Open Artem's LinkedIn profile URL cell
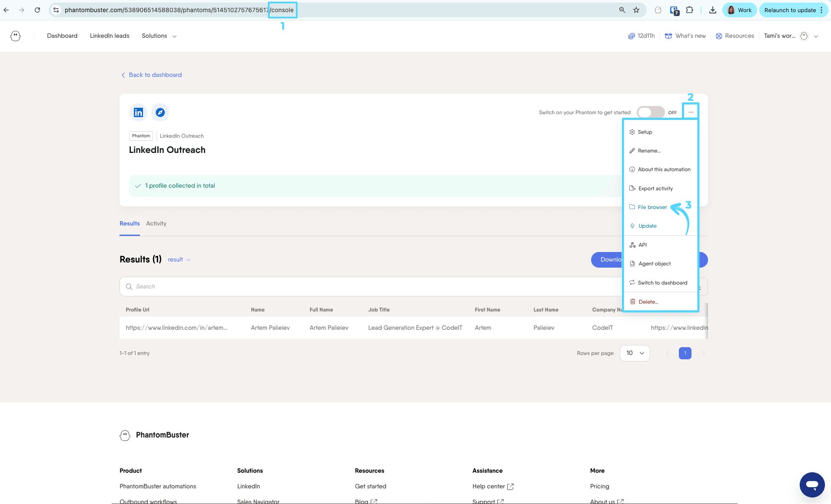Image resolution: width=831 pixels, height=504 pixels. [176, 328]
